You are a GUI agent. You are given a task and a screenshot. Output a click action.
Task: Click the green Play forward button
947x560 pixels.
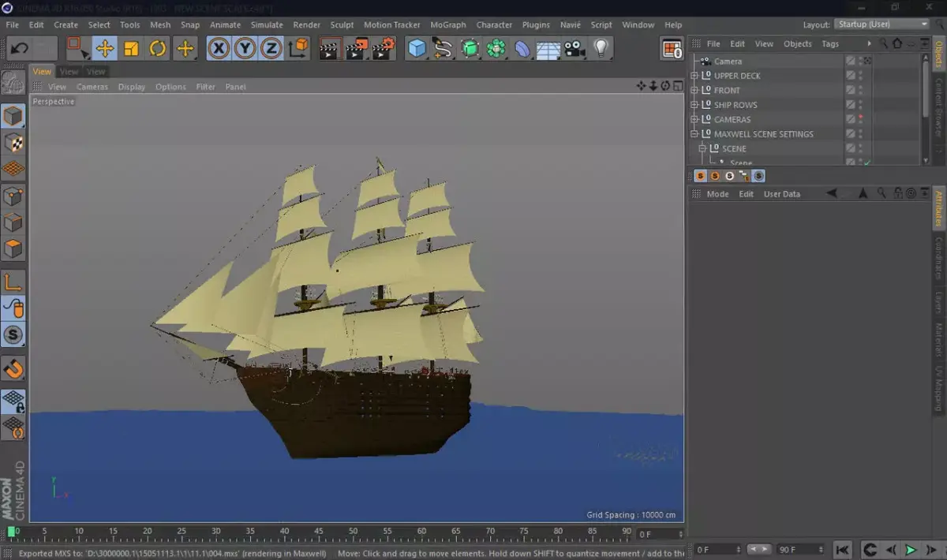pyautogui.click(x=911, y=549)
